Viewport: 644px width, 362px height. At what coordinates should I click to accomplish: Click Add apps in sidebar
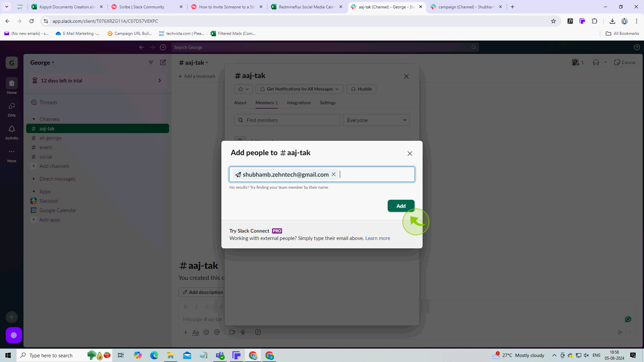point(50,220)
